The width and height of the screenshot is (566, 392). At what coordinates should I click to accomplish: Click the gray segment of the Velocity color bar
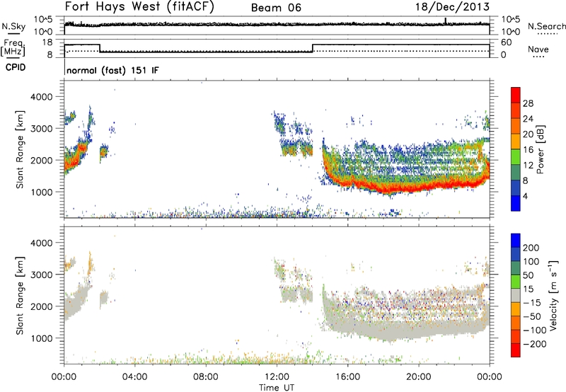point(516,296)
